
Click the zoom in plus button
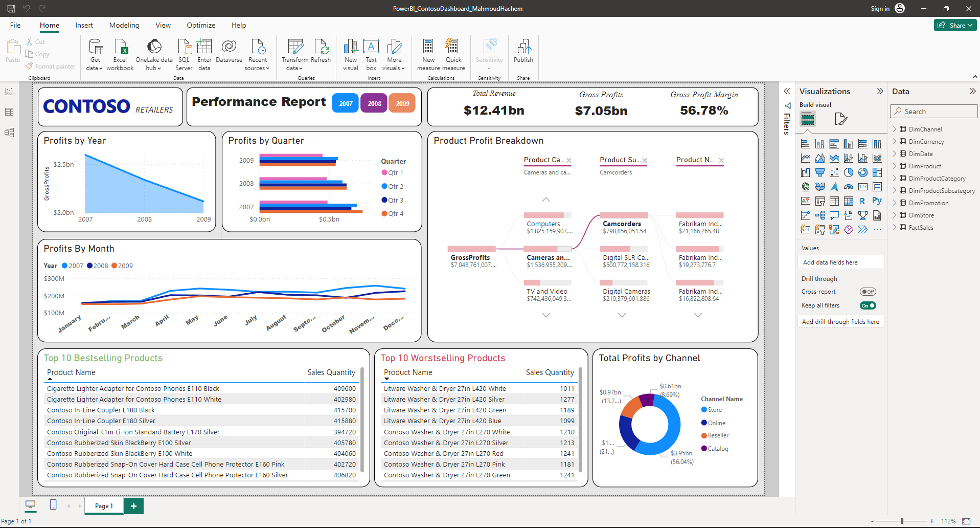[x=932, y=521]
